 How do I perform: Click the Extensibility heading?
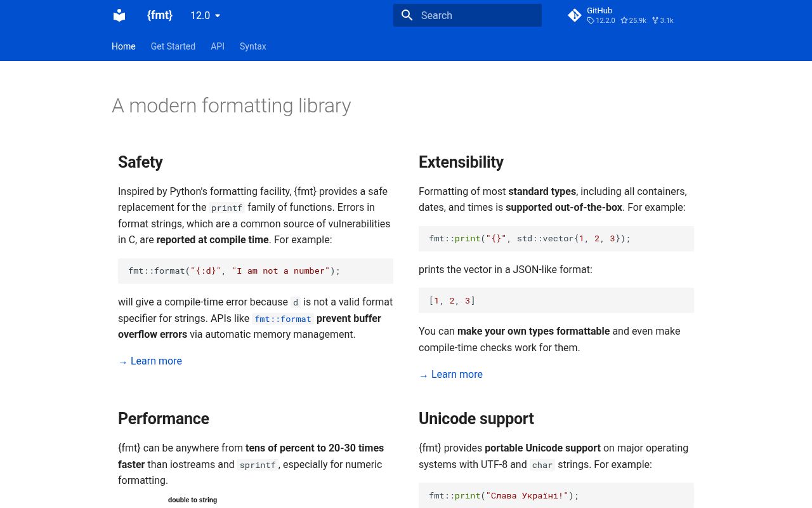click(461, 162)
